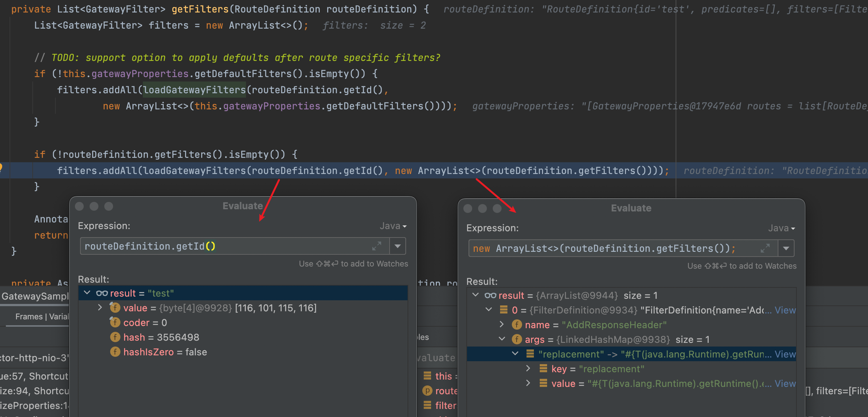Select the GatewaySampl run configuration tab
Screen dimensions: 868x417
tap(35, 296)
